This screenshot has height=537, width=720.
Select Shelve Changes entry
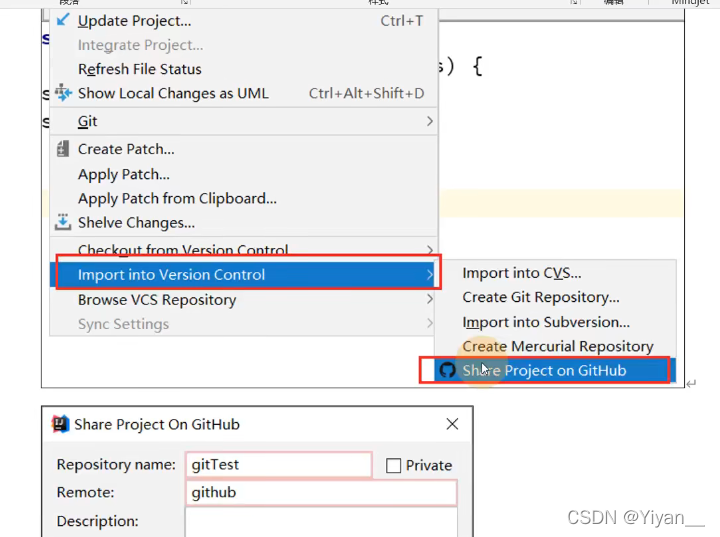tap(244, 223)
